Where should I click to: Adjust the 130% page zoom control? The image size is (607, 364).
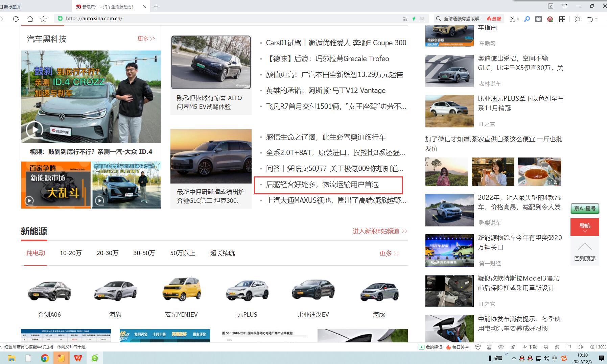click(x=598, y=347)
